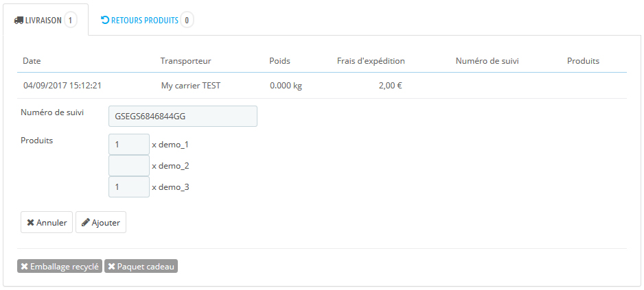Select the Livraison tab label
This screenshot has height=290, width=644.
coord(43,21)
